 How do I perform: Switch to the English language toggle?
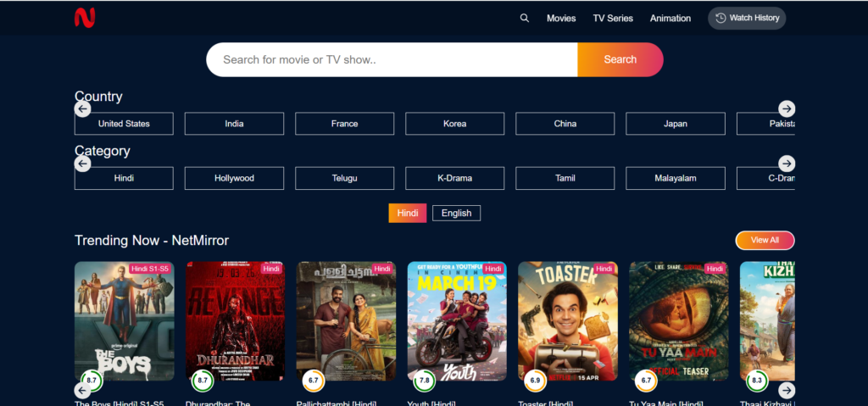456,214
